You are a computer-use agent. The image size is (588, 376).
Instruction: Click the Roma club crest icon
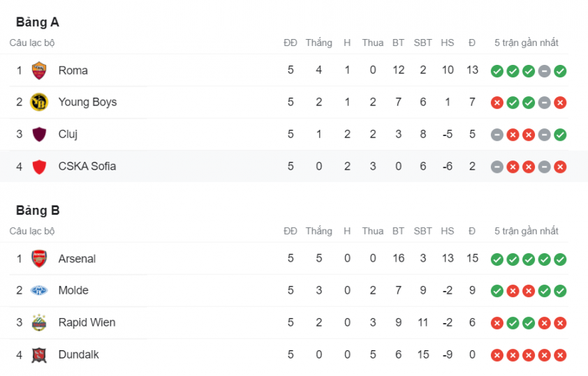[x=39, y=70]
